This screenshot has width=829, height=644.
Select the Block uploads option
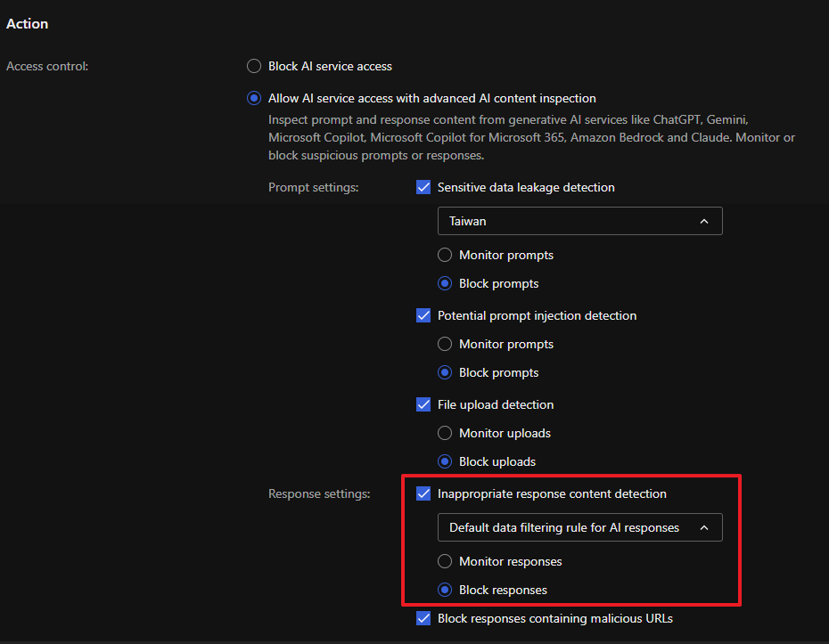[445, 461]
